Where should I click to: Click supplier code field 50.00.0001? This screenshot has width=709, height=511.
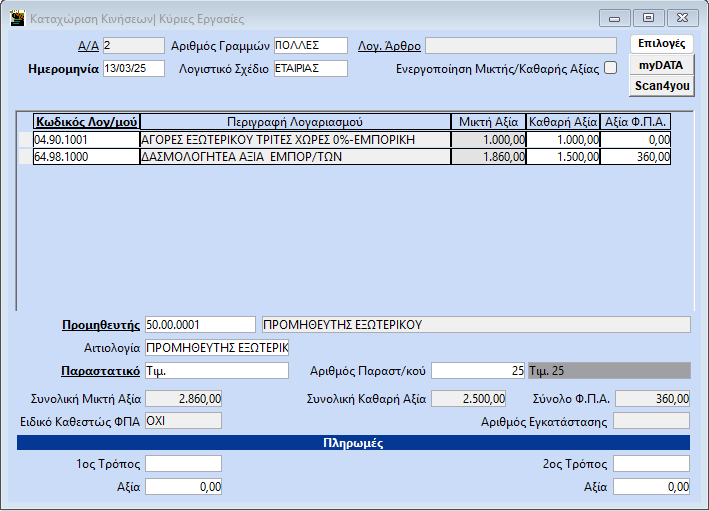pos(200,325)
